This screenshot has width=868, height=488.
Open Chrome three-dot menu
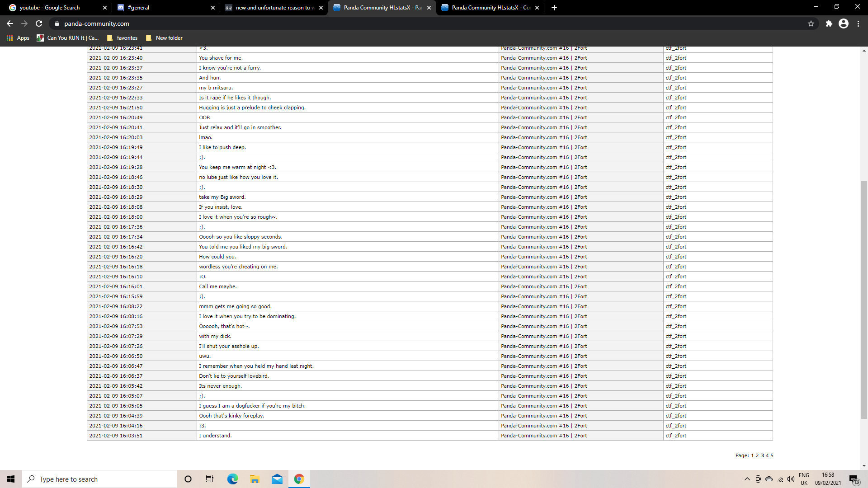859,23
